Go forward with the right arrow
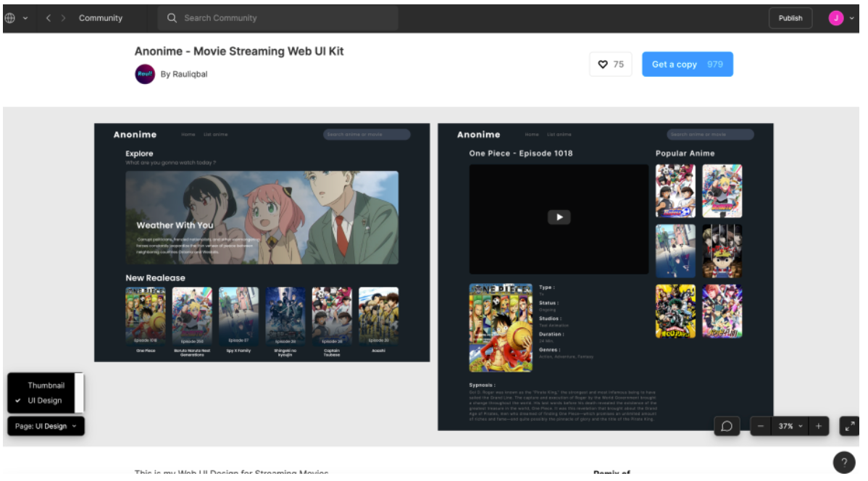Screen dimensions: 868x481 64,18
